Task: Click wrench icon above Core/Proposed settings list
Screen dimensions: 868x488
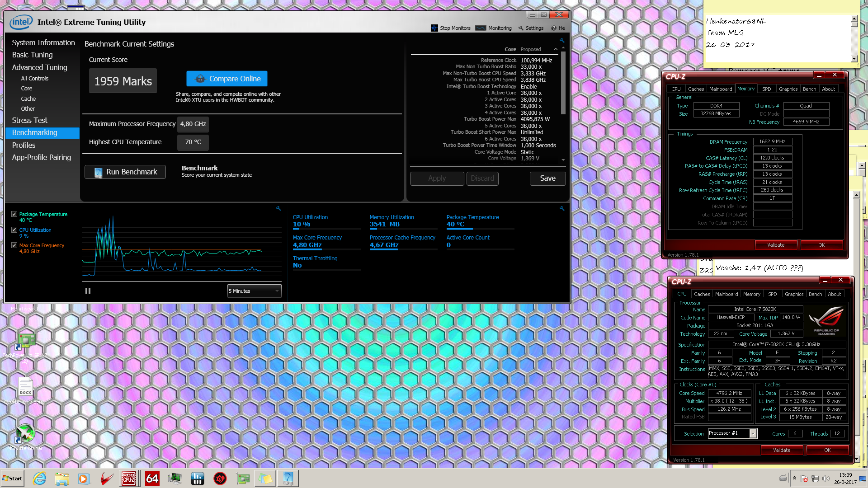Action: click(562, 40)
